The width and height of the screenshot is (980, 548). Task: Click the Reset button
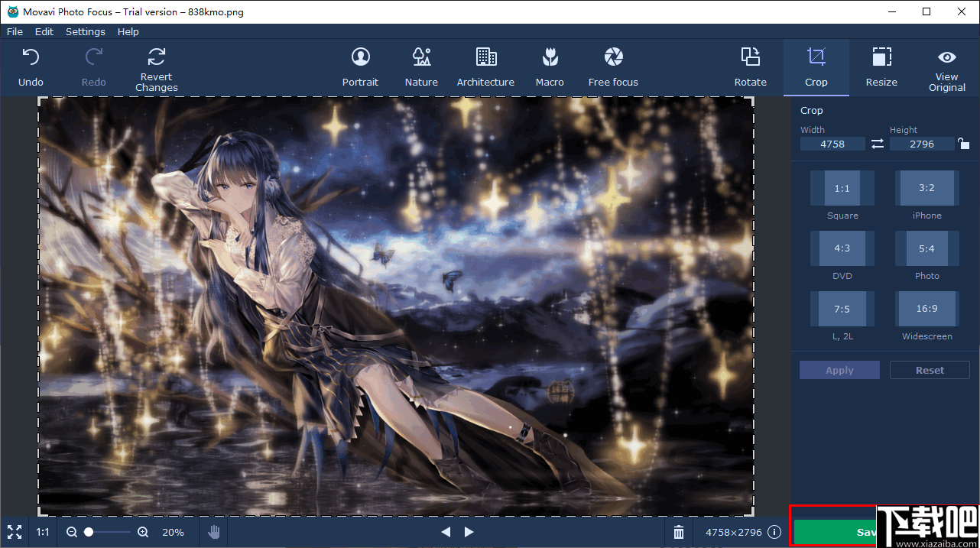[x=930, y=370]
